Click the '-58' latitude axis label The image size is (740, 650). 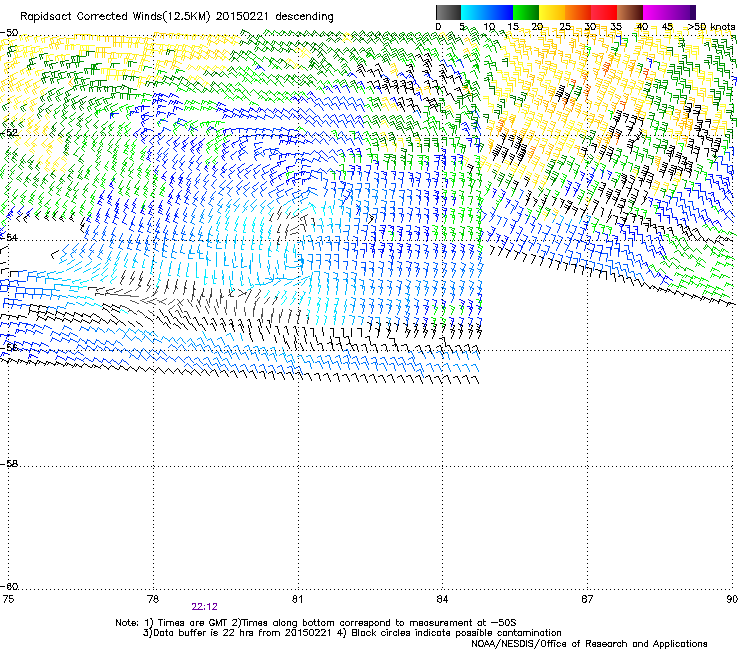tap(9, 464)
